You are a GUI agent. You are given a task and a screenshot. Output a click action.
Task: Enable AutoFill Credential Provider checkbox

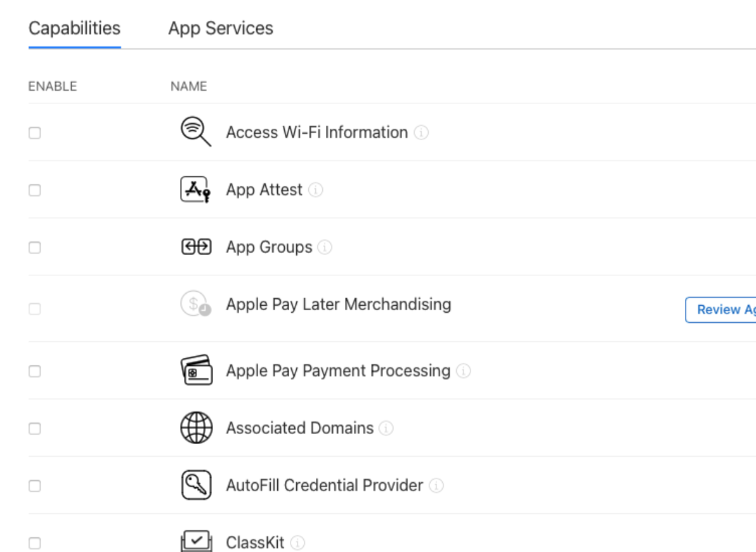coord(35,486)
